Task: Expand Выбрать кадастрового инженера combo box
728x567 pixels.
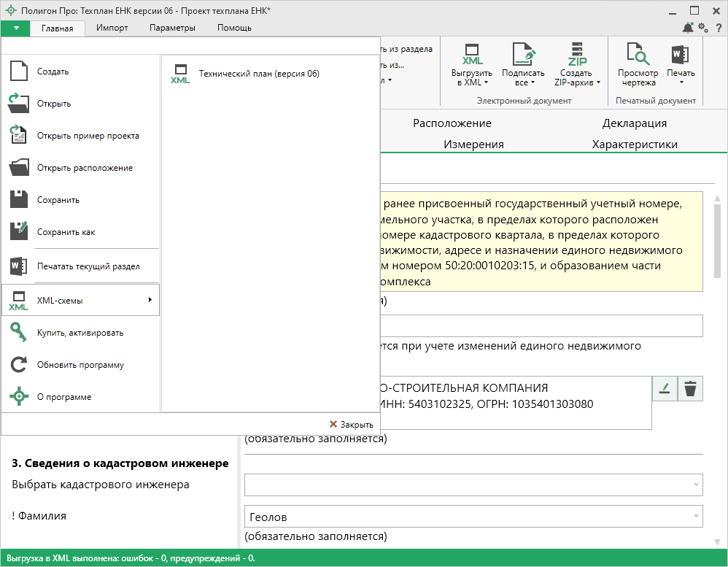Action: [x=473, y=485]
